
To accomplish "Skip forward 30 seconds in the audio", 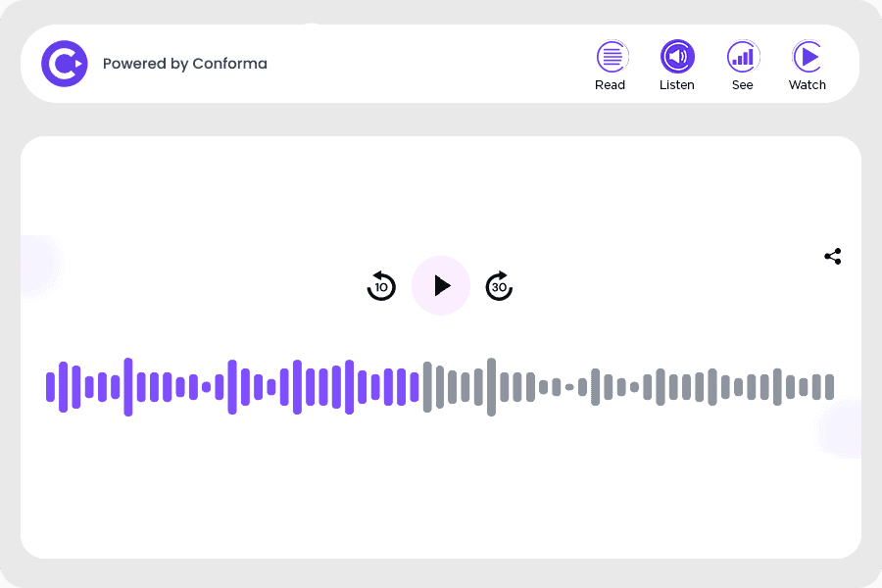I will coord(499,286).
